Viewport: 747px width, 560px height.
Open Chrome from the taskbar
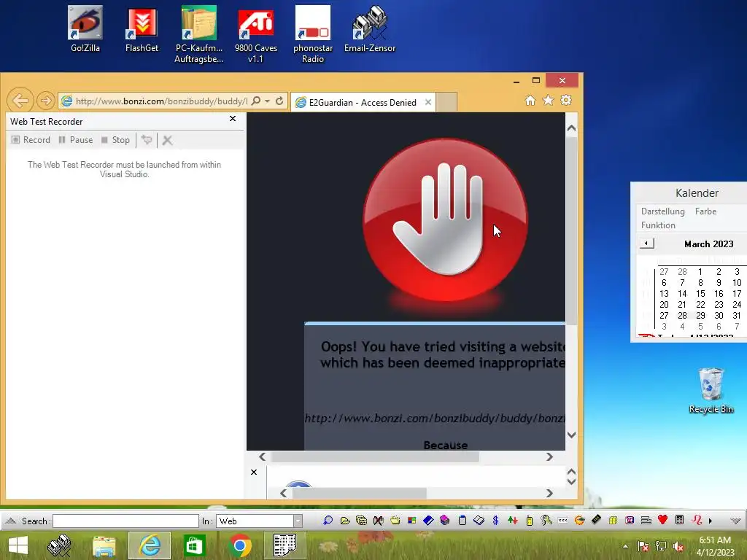pyautogui.click(x=240, y=545)
